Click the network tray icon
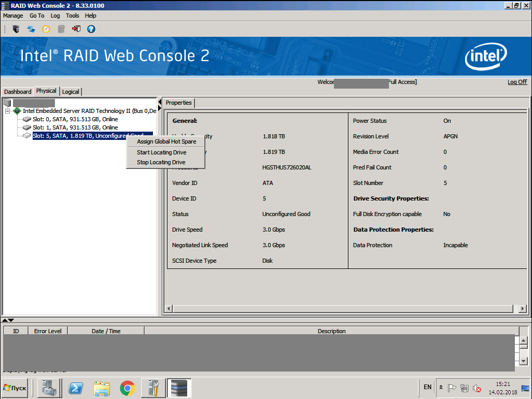The image size is (532, 399). click(x=464, y=388)
